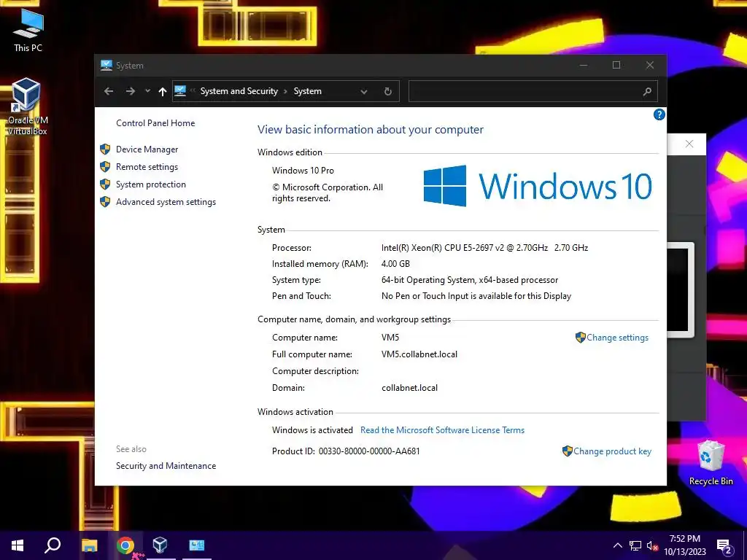Click the computer icon in address bar
Screen dimensions: 747x560
[x=180, y=90]
